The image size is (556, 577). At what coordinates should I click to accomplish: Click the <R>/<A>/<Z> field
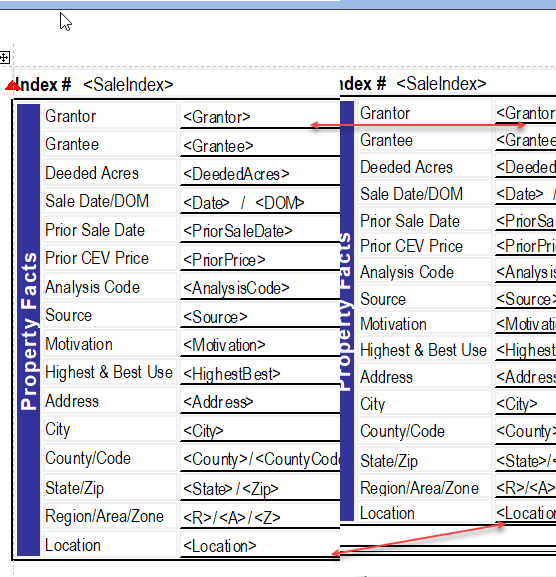click(x=232, y=518)
